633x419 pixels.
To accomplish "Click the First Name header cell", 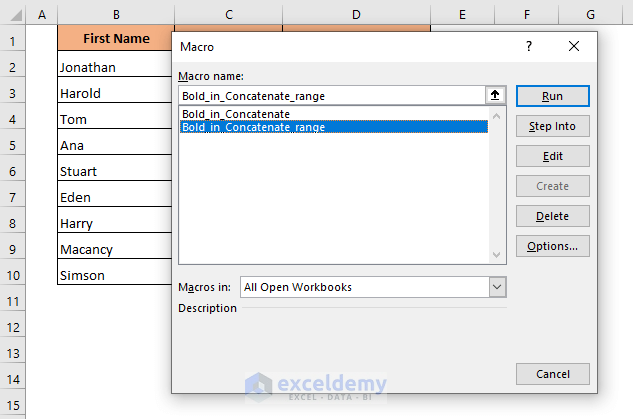I will (115, 38).
